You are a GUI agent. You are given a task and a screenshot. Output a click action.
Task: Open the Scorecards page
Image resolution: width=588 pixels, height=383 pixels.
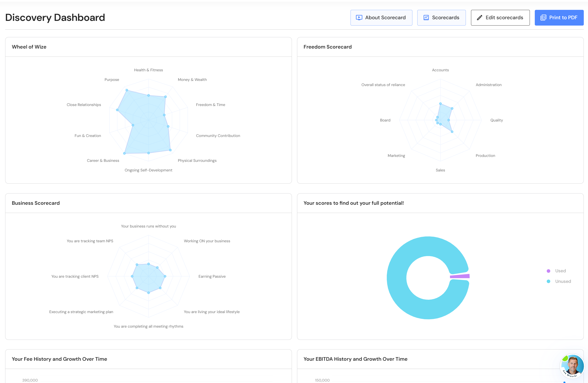(x=445, y=18)
